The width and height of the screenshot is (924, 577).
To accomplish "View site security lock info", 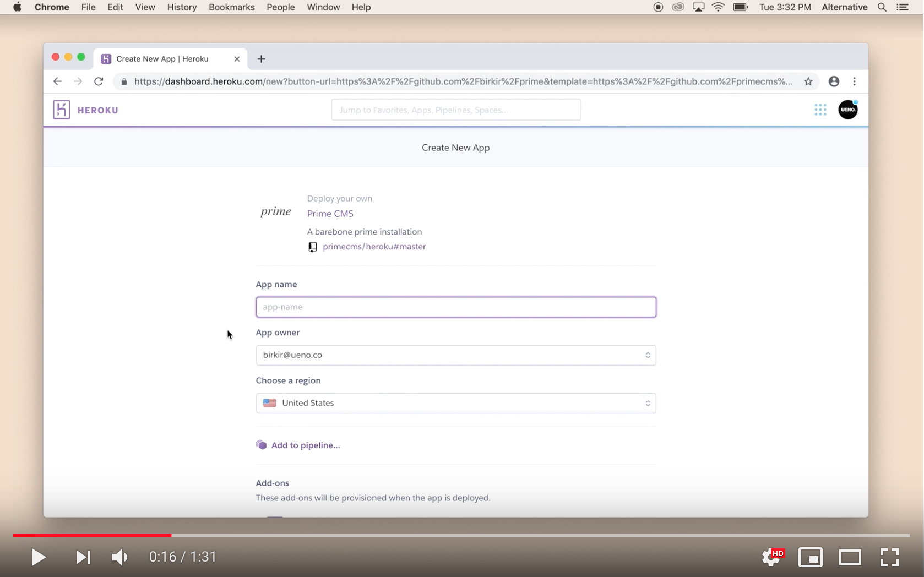I will pyautogui.click(x=124, y=81).
